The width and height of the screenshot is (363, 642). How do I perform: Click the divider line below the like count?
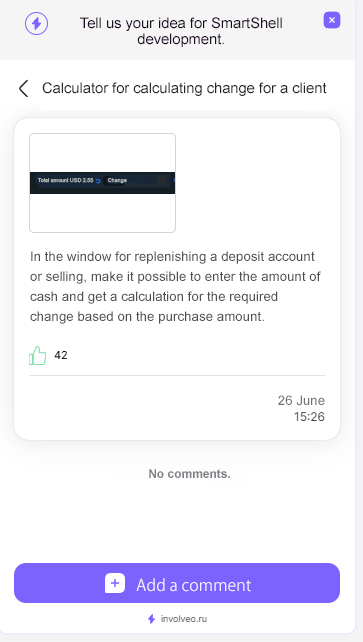point(177,375)
